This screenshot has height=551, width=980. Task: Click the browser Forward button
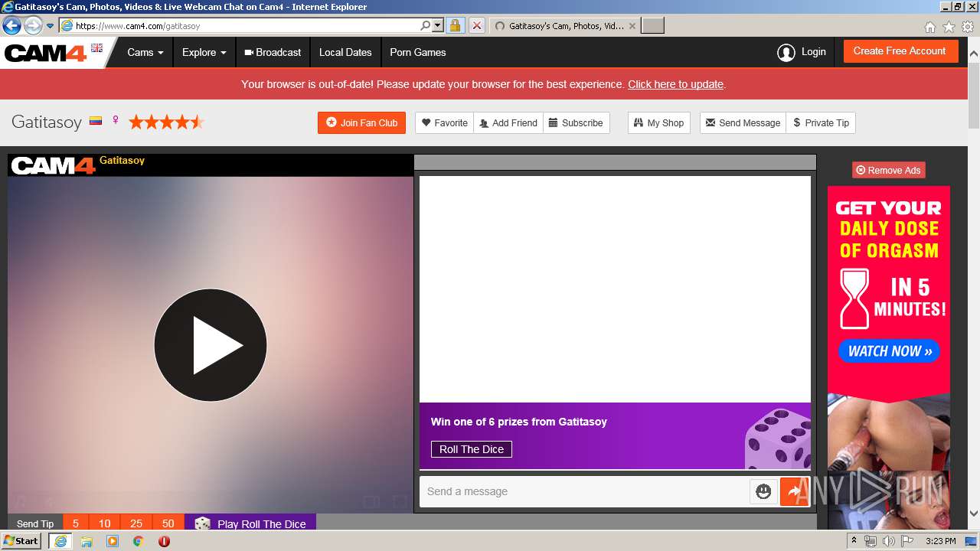pyautogui.click(x=33, y=25)
